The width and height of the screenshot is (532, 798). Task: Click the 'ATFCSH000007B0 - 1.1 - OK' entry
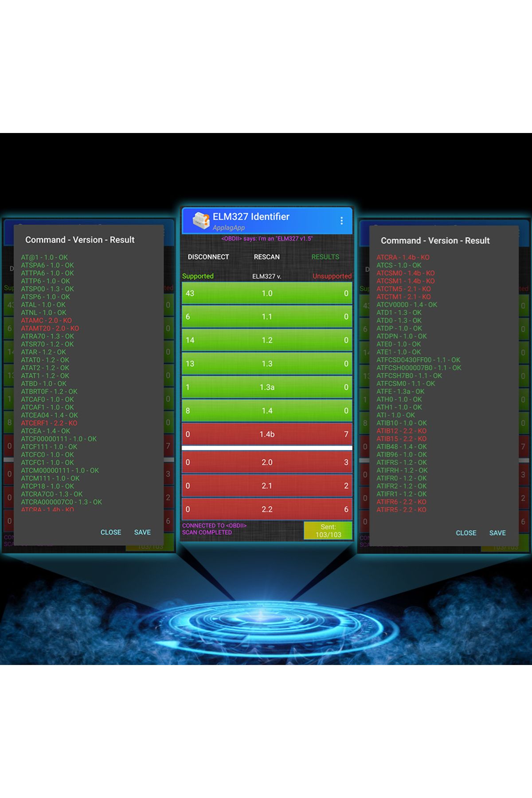[419, 368]
